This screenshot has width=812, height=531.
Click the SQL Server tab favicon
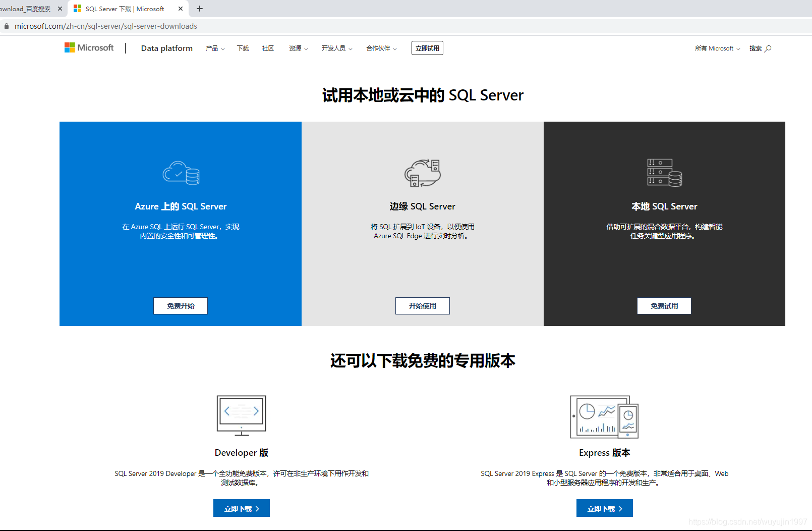[77, 9]
